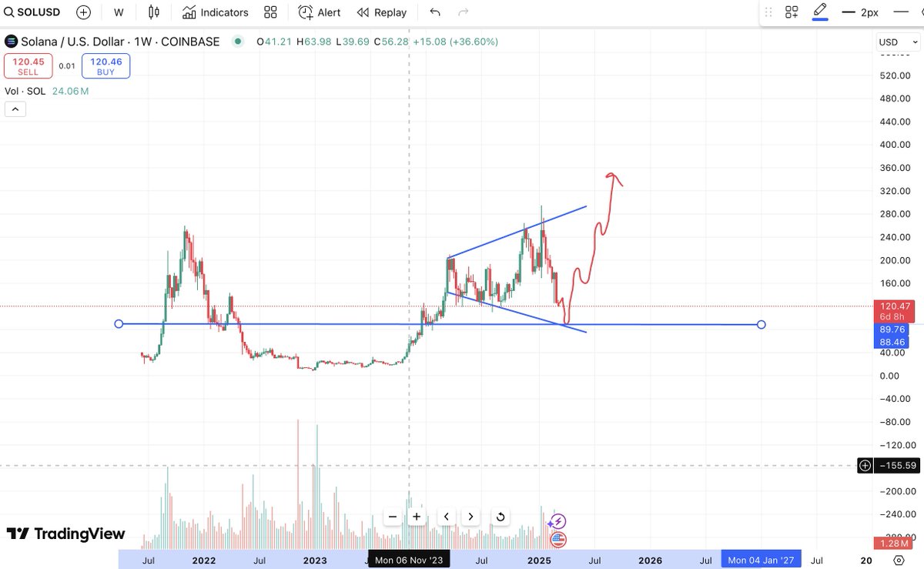Select the pencil line color tool

coord(820,12)
